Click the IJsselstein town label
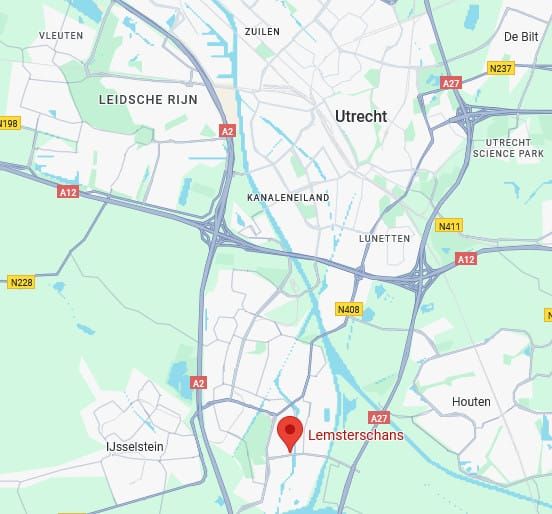552x514 pixels. 135,446
